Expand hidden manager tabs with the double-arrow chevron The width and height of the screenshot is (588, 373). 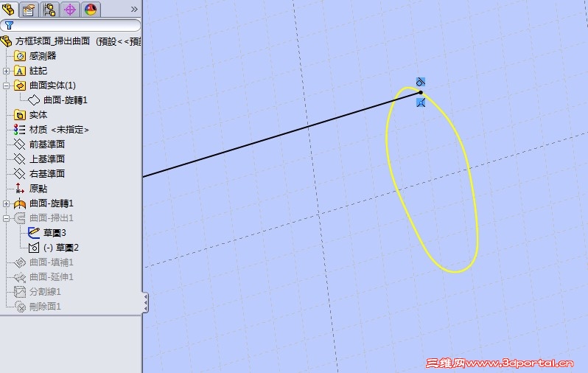point(134,10)
